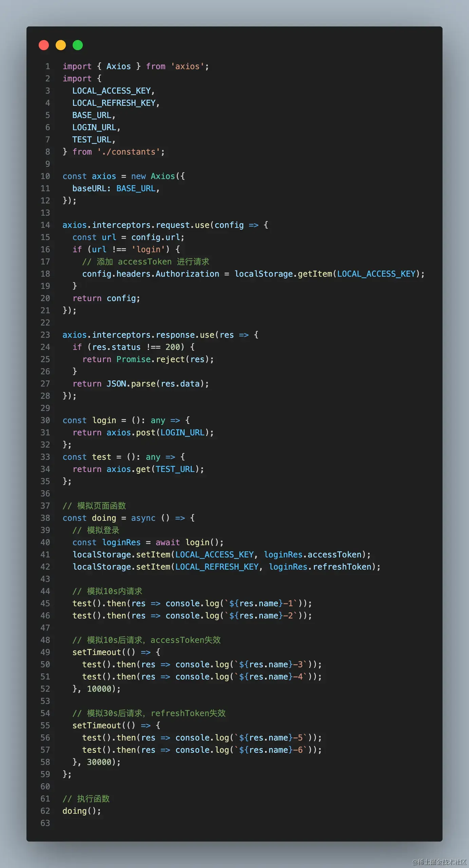Click the 'axios' import string
This screenshot has width=469, height=868.
(187, 66)
